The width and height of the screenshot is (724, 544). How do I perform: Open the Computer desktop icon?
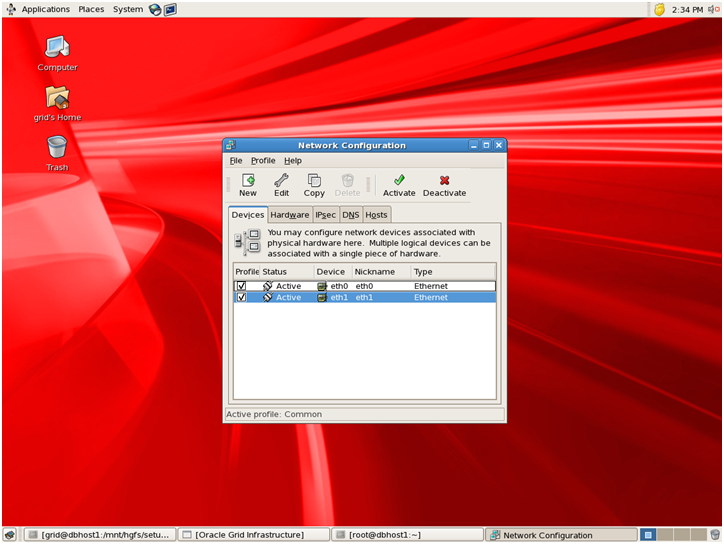click(x=57, y=47)
